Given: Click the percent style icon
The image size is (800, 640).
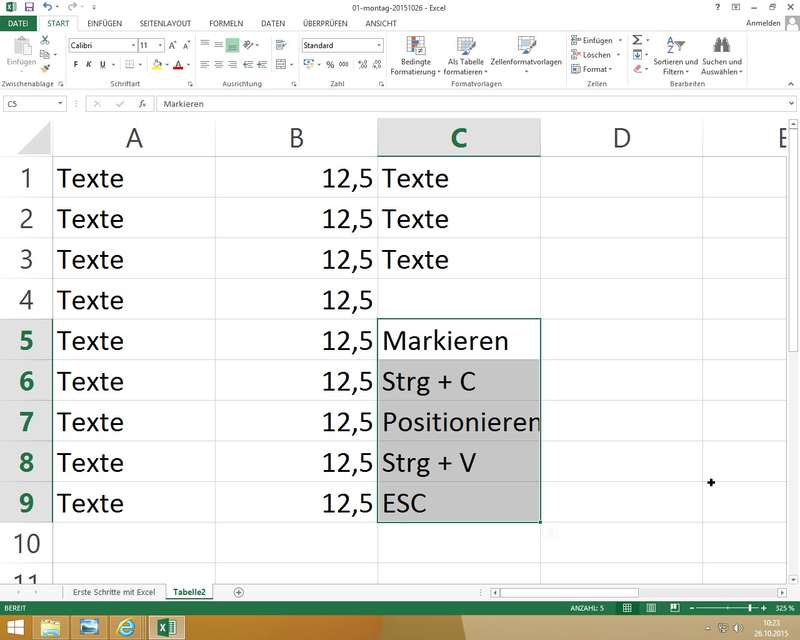Looking at the screenshot, I should (330, 65).
